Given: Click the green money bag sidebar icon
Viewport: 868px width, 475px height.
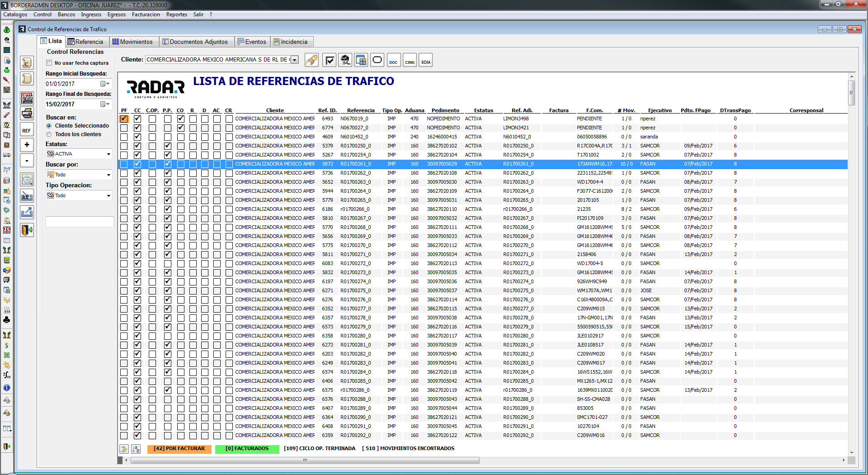Looking at the screenshot, I should [7, 30].
